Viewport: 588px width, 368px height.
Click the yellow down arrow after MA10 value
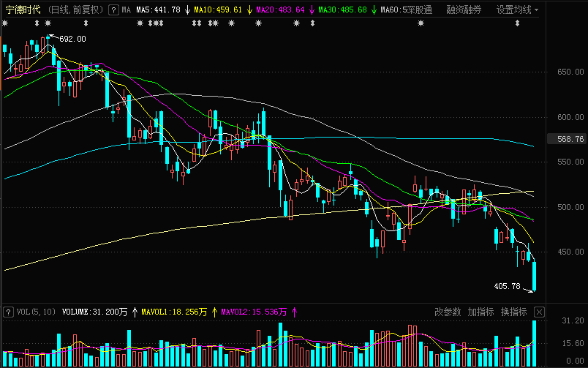click(249, 10)
